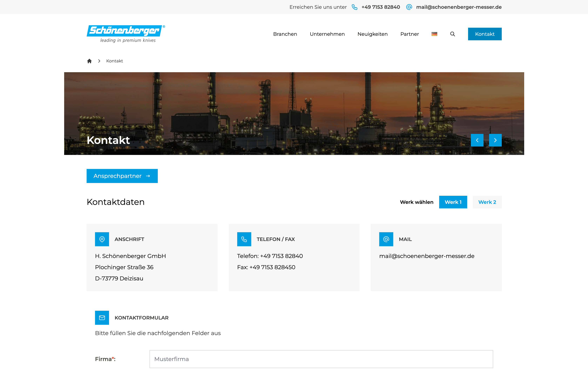Show the previous banner slide
This screenshot has height=374, width=588.
(x=477, y=140)
